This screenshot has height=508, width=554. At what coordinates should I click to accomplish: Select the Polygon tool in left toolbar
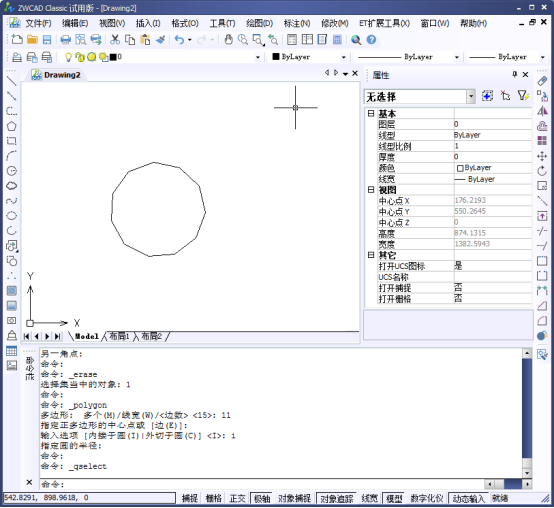coord(11,126)
